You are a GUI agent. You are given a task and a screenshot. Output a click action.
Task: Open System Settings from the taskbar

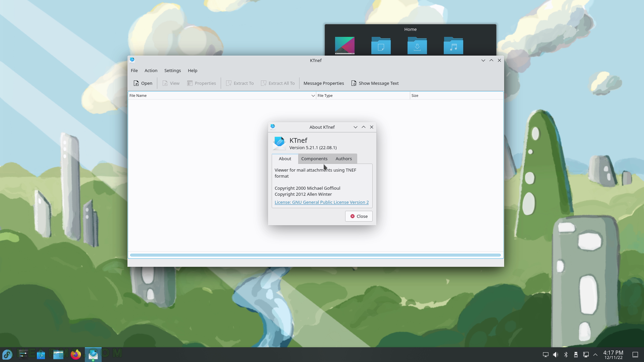pos(23,355)
